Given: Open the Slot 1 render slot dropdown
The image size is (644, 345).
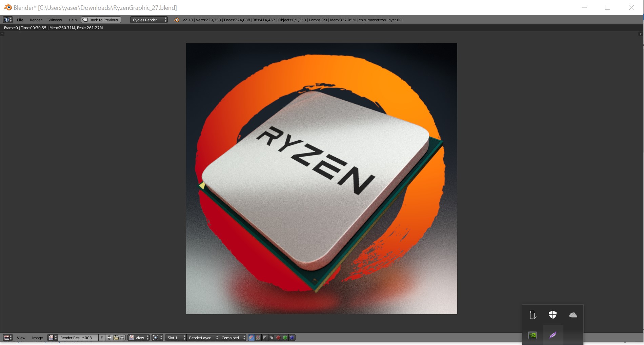Looking at the screenshot, I should [176, 338].
